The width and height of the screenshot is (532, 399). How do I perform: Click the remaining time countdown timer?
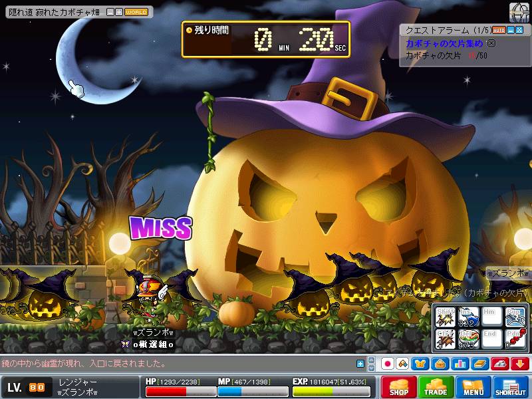coord(266,39)
